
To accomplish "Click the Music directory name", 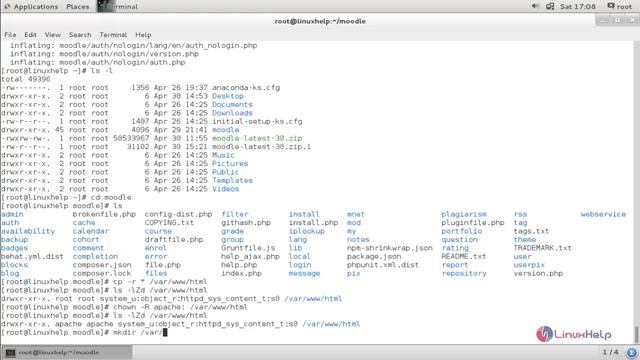I will pyautogui.click(x=223, y=155).
